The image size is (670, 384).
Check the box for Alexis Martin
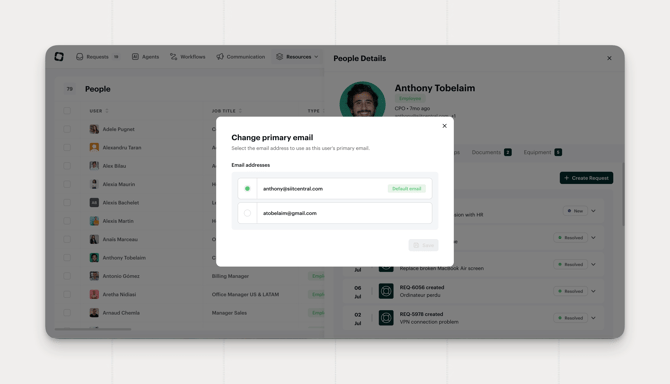(x=67, y=221)
